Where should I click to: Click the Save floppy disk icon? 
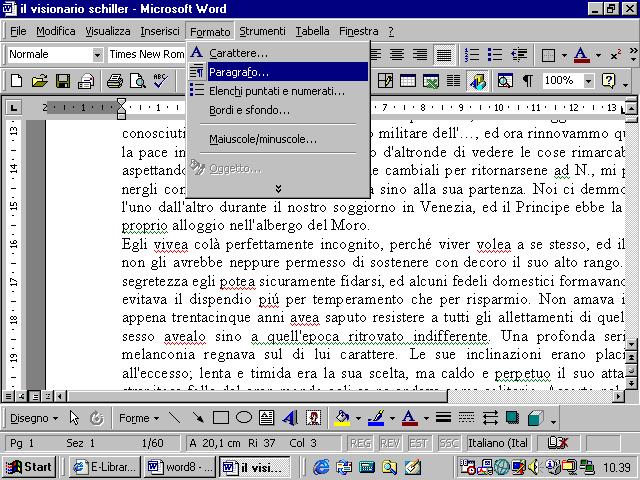tap(63, 81)
